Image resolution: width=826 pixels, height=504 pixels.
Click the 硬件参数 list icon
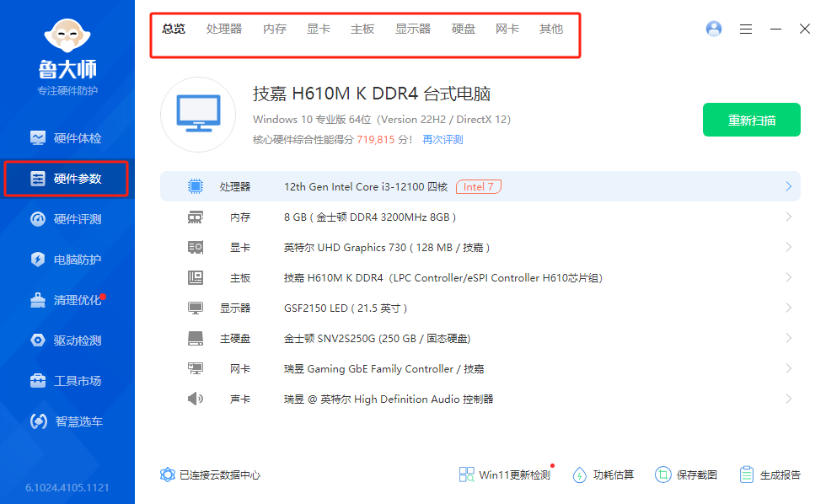click(x=38, y=179)
